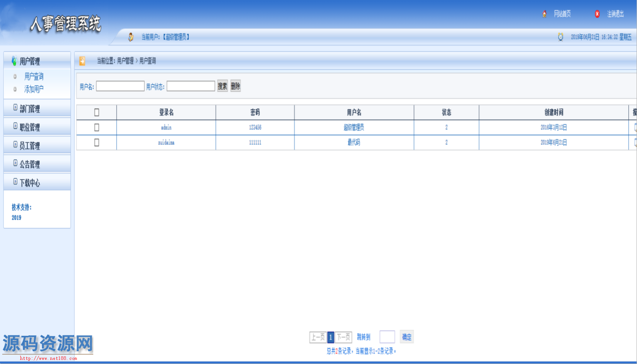Click the edit icon in the admin row
This screenshot has height=364, width=637.
tap(635, 127)
